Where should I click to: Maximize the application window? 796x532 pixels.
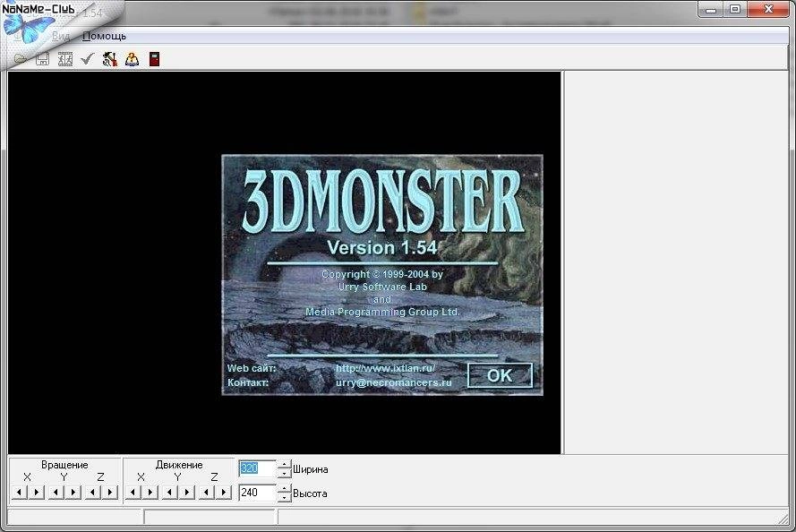(x=735, y=9)
